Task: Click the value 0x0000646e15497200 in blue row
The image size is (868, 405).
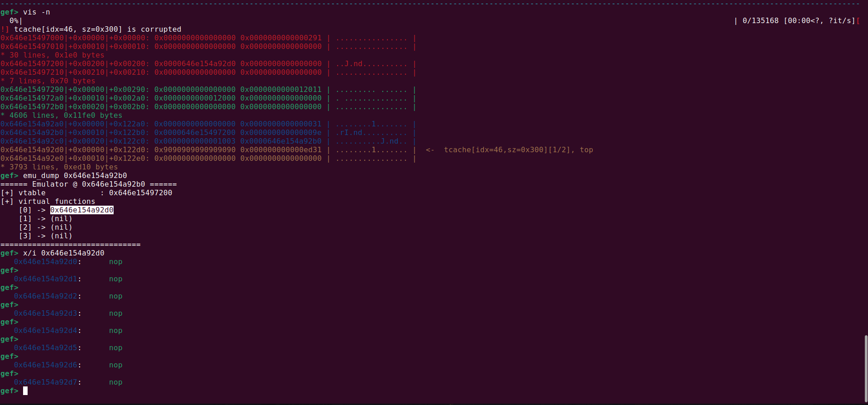Action: [195, 133]
